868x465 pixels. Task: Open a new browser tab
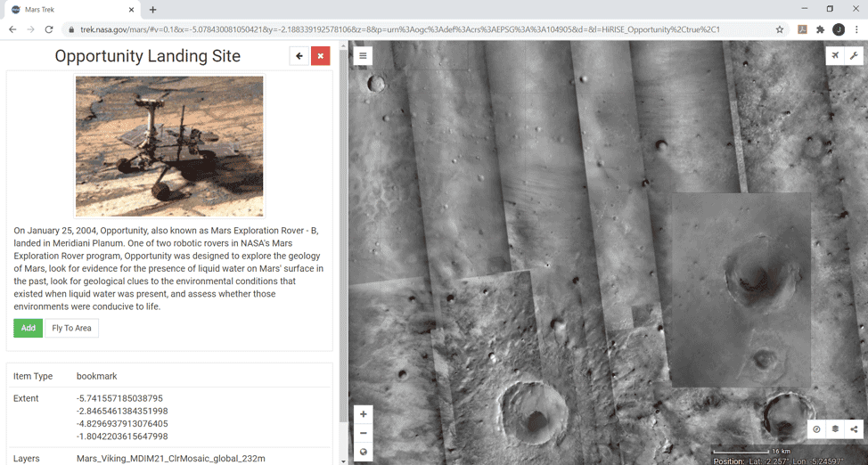(x=152, y=10)
